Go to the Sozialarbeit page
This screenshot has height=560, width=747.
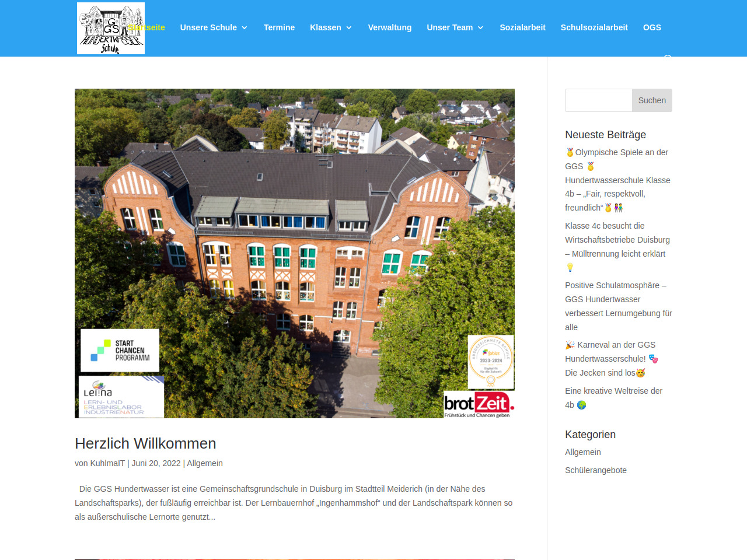click(x=522, y=27)
